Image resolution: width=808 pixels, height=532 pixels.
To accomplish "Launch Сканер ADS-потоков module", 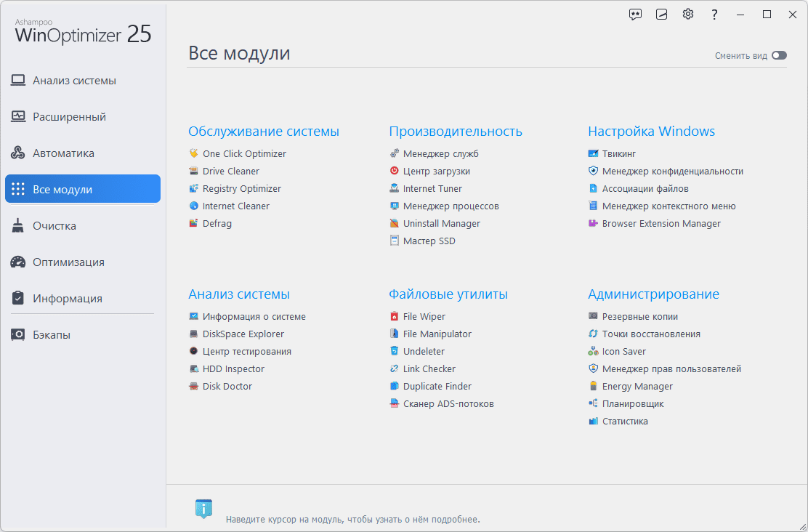I will (442, 403).
